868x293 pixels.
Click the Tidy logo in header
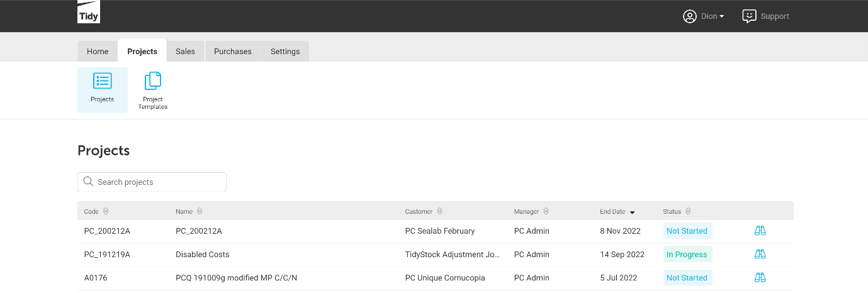point(89,13)
